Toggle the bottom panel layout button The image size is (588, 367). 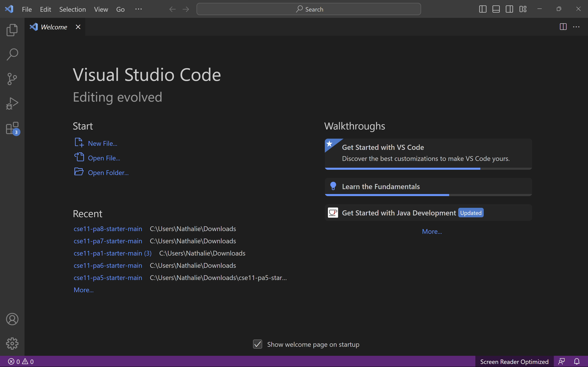tap(496, 9)
